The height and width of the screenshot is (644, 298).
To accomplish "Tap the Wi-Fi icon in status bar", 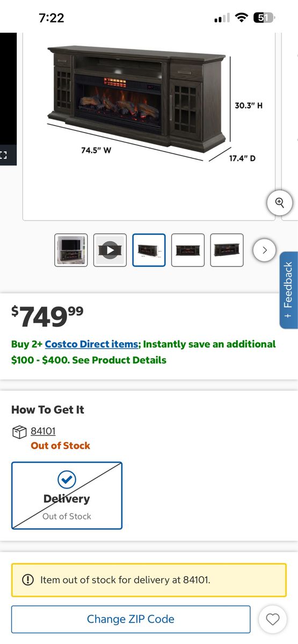I will click(x=242, y=18).
